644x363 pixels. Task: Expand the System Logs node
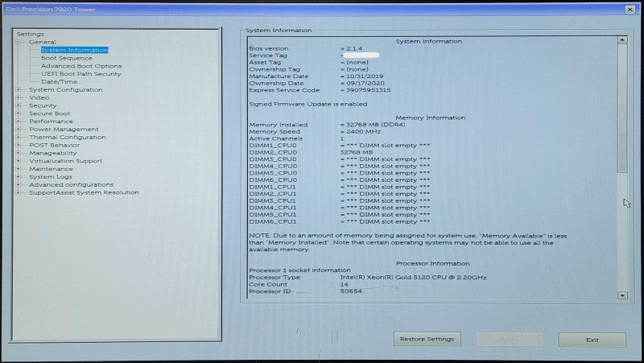tap(18, 176)
